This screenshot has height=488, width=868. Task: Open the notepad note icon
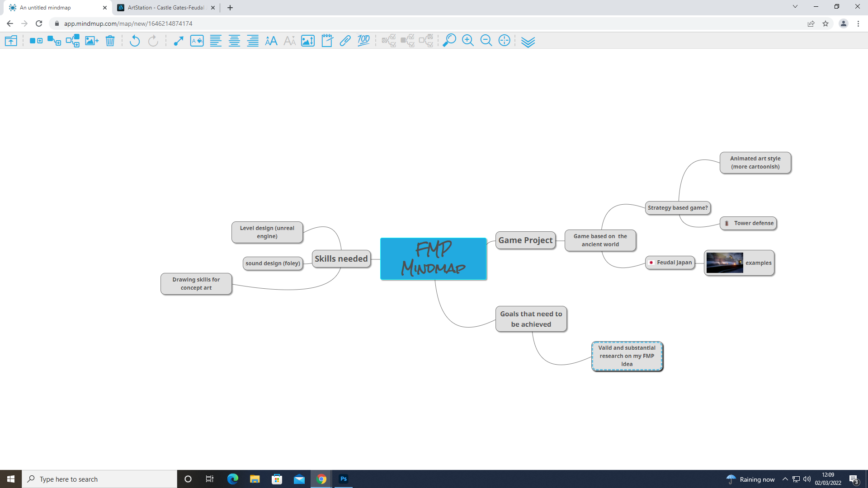tap(327, 41)
